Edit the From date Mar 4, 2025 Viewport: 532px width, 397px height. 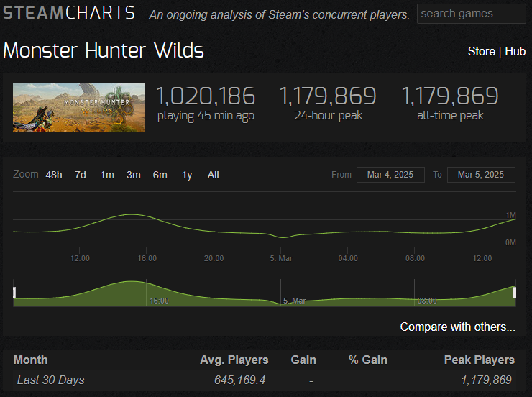click(390, 175)
